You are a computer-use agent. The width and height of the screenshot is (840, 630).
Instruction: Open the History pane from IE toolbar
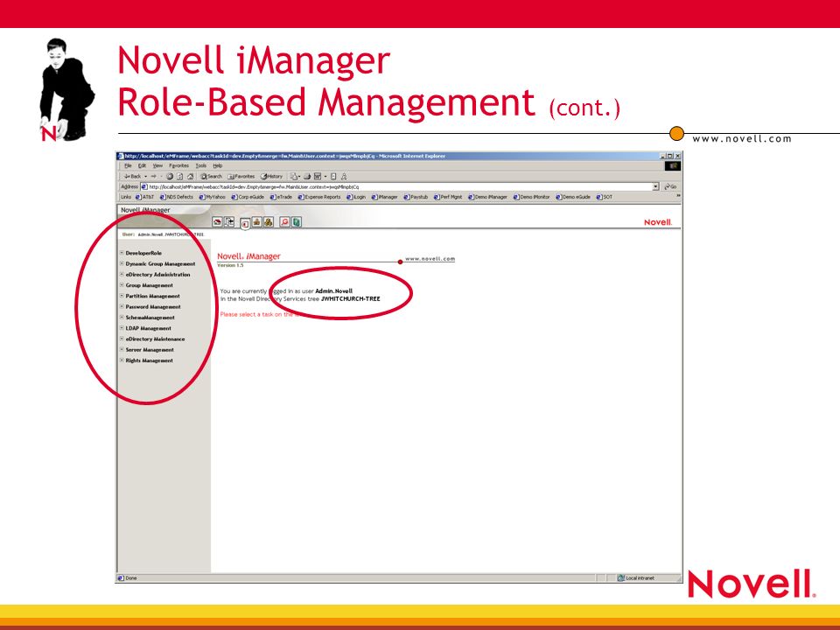tap(271, 176)
